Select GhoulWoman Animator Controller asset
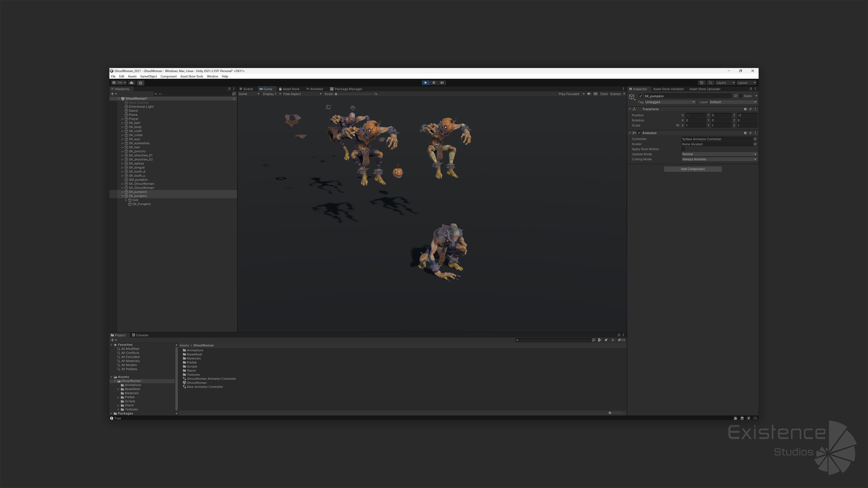Image resolution: width=868 pixels, height=488 pixels. pyautogui.click(x=211, y=379)
